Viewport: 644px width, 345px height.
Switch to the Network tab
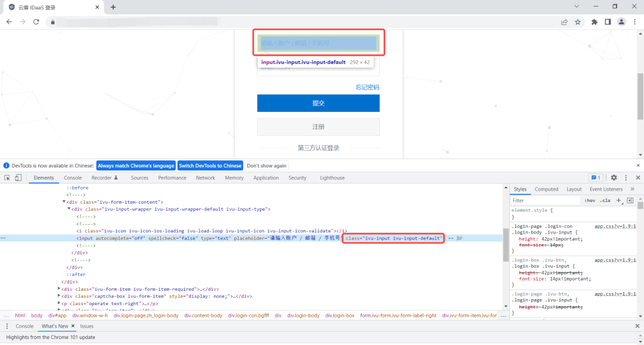tap(205, 178)
